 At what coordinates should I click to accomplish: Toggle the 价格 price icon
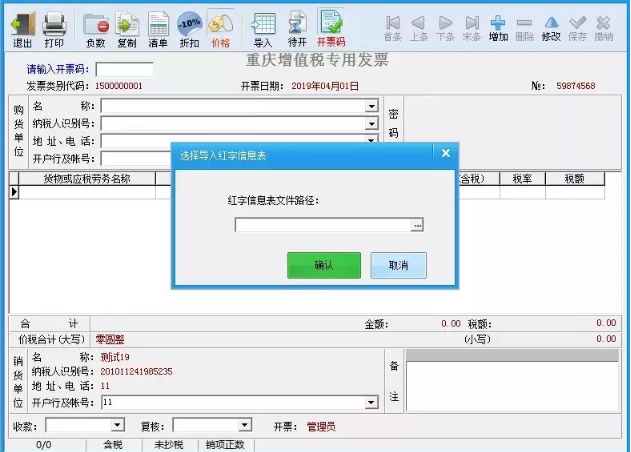click(x=220, y=29)
